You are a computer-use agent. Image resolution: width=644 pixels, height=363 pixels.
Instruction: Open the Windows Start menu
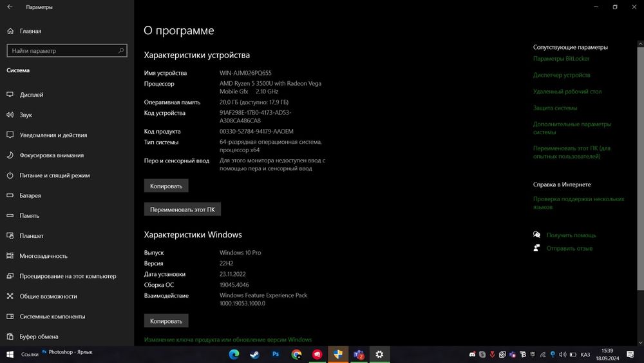[x=10, y=355]
